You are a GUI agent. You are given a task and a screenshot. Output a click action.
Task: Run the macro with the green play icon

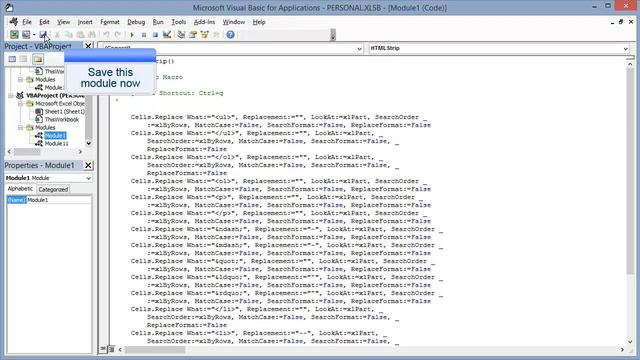(132, 35)
